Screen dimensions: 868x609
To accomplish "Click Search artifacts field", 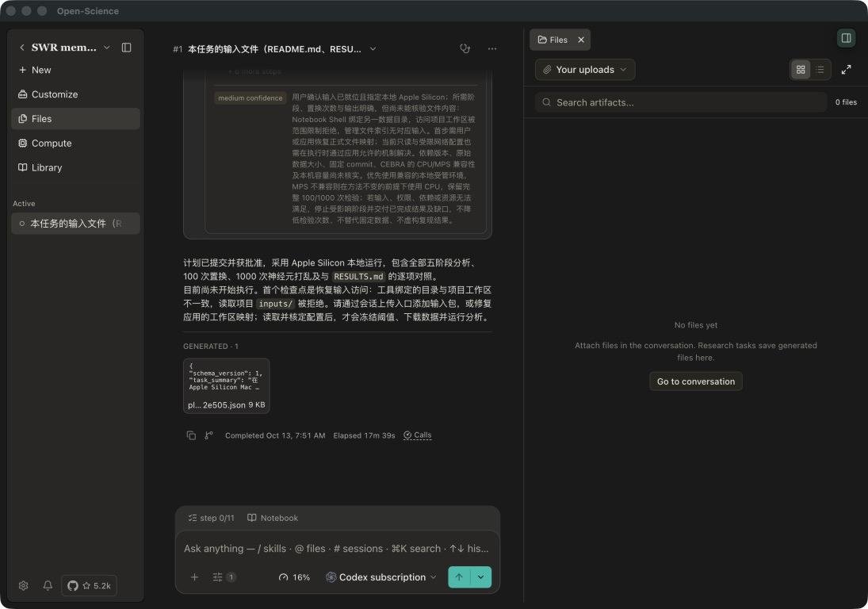I will click(x=681, y=102).
